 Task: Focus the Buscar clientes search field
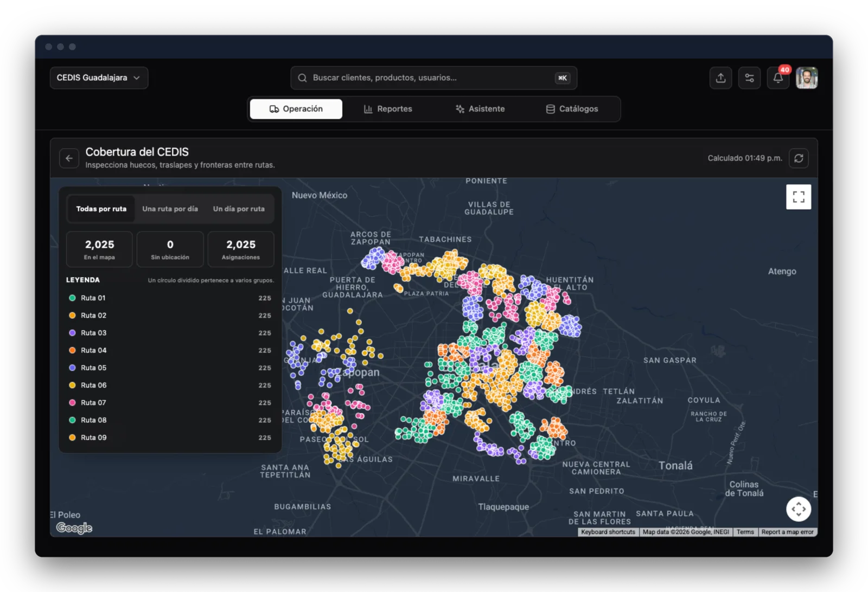tap(433, 78)
